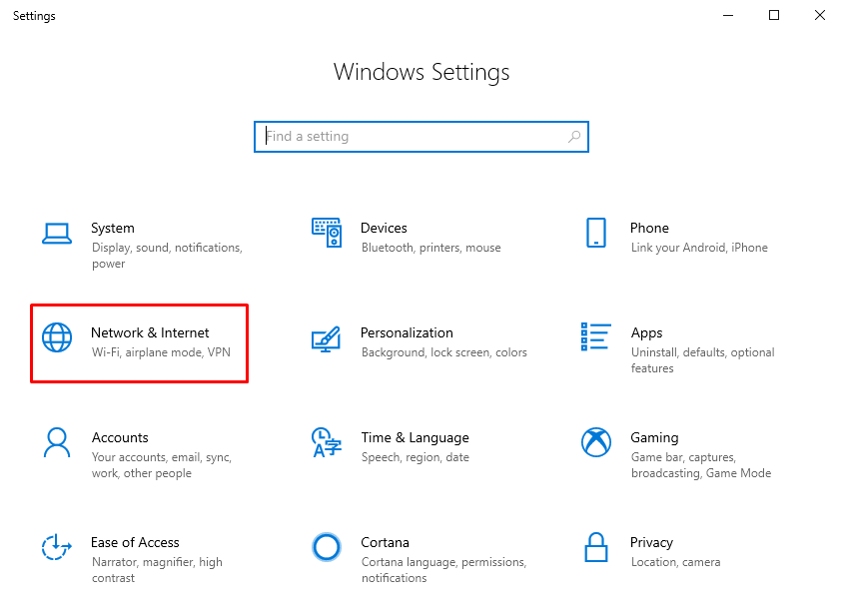The width and height of the screenshot is (841, 616).
Task: Click 'Bluetooth, printers, mouse' description
Action: click(431, 248)
